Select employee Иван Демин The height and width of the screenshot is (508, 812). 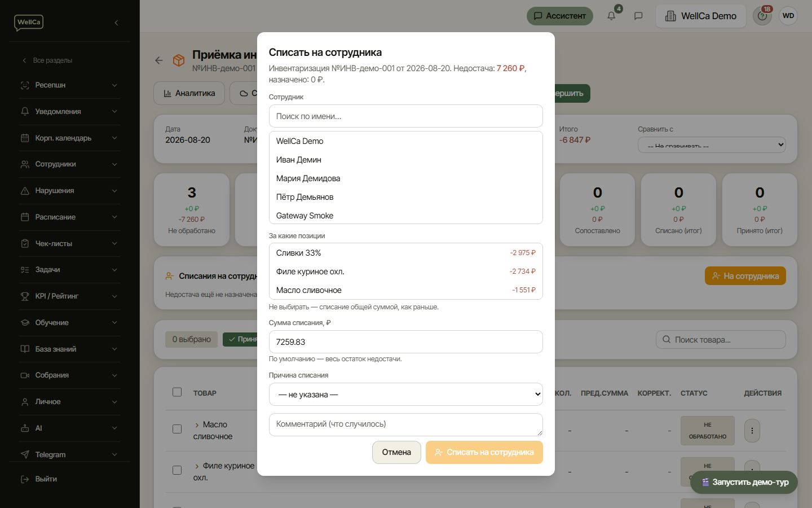[x=406, y=160]
